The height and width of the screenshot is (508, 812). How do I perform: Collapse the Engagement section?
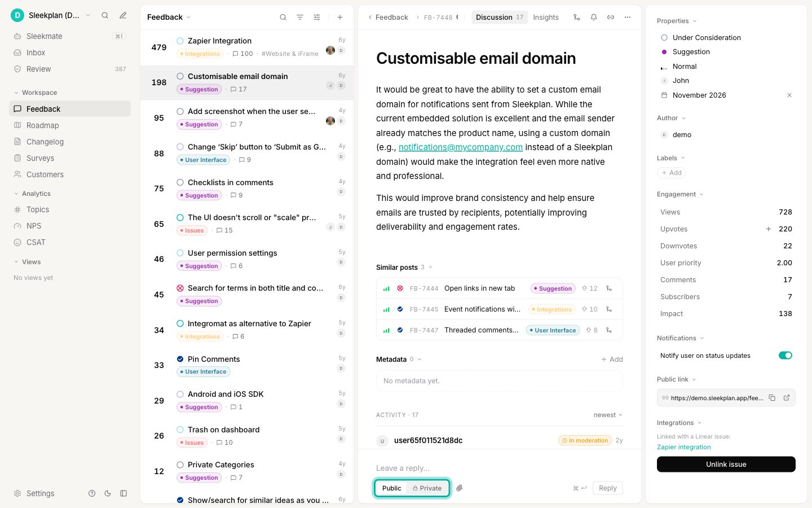(x=680, y=194)
